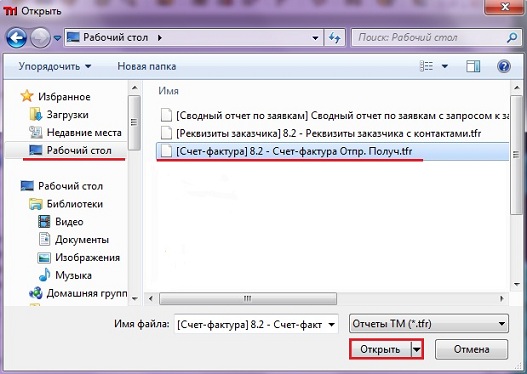Screen dimensions: 527x374
Task: Click the magnifier search icon
Action: click(512, 38)
